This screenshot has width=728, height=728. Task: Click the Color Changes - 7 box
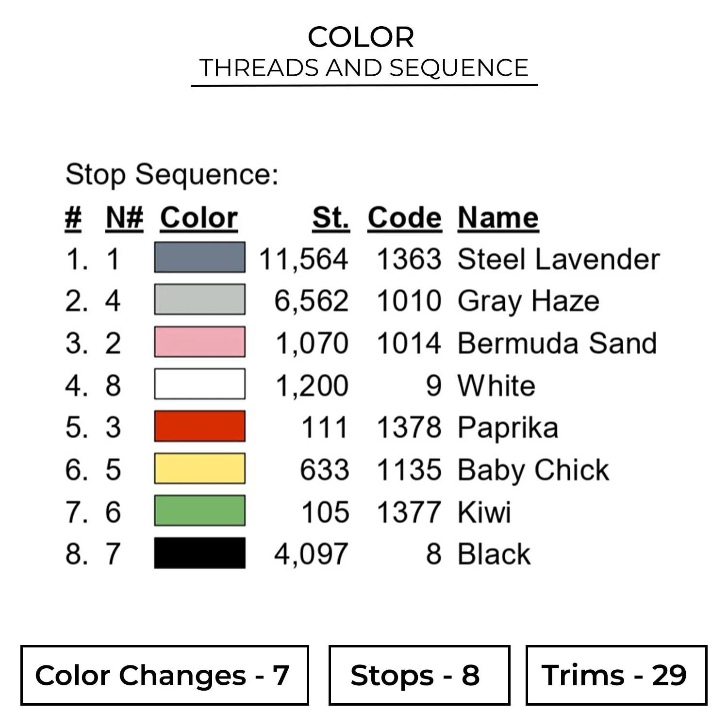(165, 675)
